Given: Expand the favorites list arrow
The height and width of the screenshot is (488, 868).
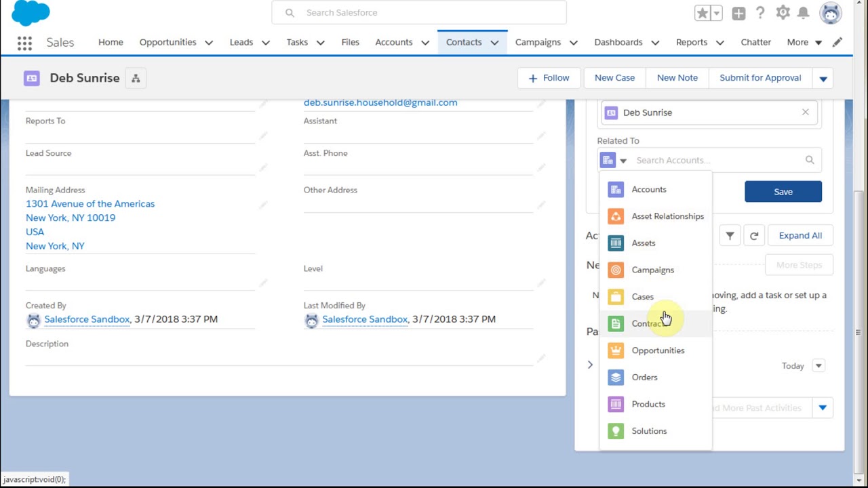Looking at the screenshot, I should click(x=717, y=13).
